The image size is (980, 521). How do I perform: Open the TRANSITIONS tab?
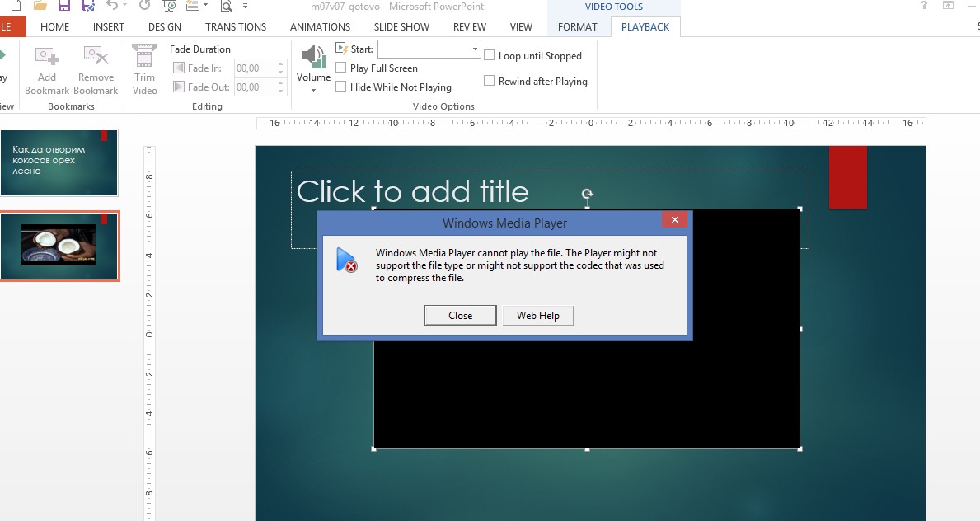[236, 27]
